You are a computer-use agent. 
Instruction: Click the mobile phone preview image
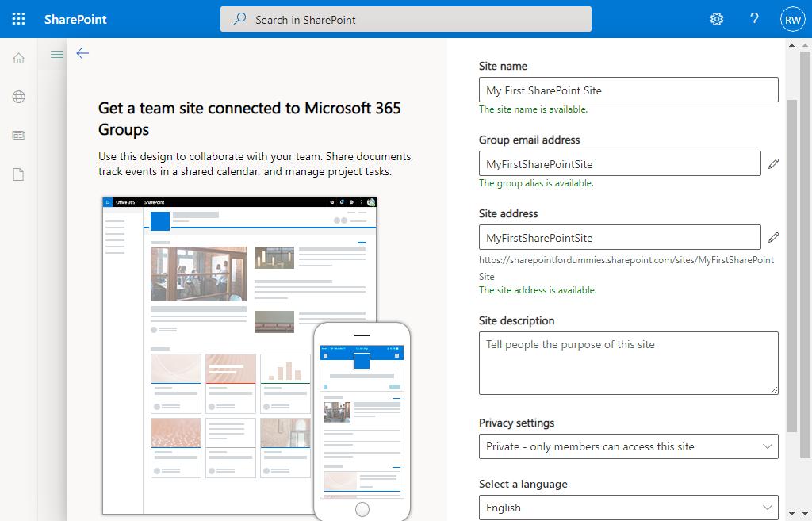[x=362, y=421]
